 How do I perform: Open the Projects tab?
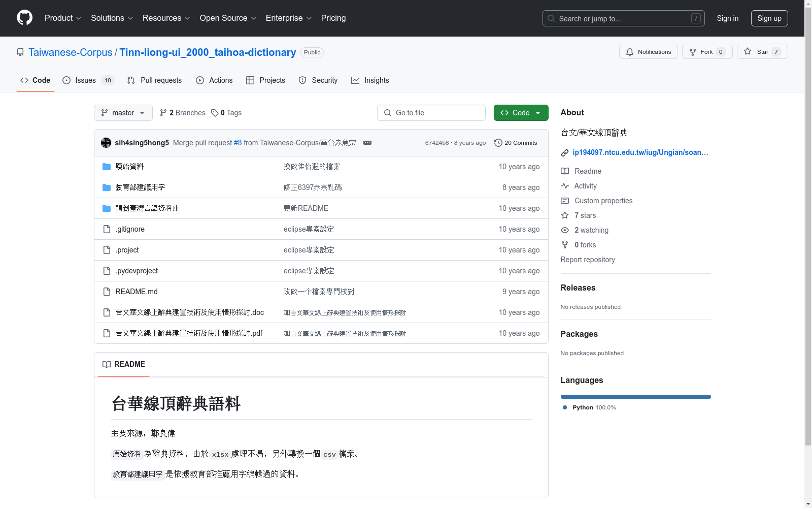tap(265, 80)
